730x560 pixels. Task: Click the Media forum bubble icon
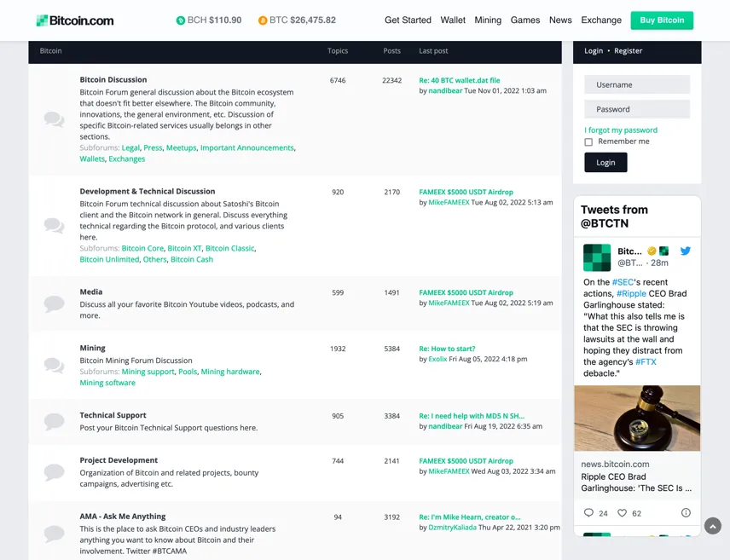(54, 303)
